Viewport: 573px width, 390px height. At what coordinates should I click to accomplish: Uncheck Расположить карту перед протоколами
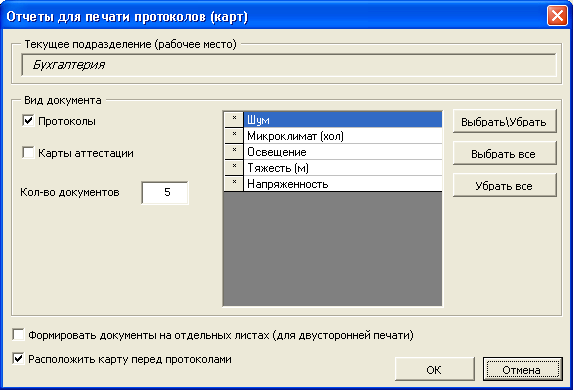(18, 359)
